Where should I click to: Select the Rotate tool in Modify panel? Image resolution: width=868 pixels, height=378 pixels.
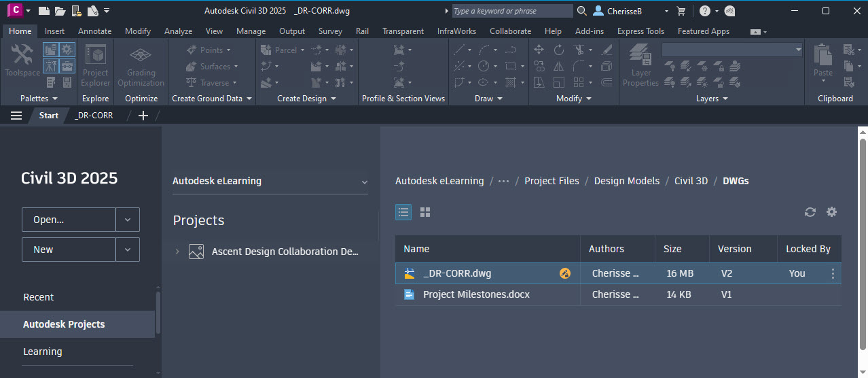pyautogui.click(x=559, y=50)
